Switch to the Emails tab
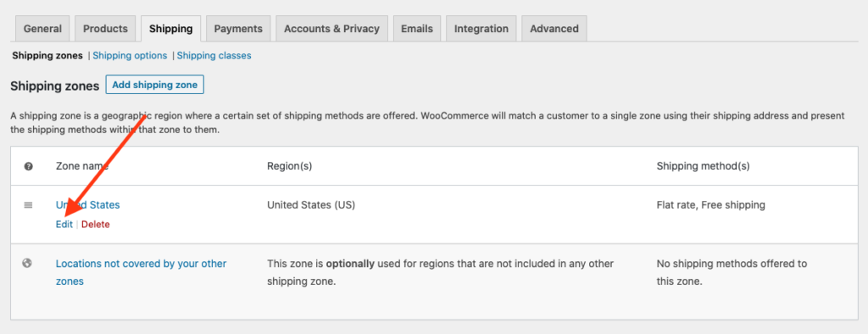Image resolution: width=868 pixels, height=334 pixels. point(417,29)
